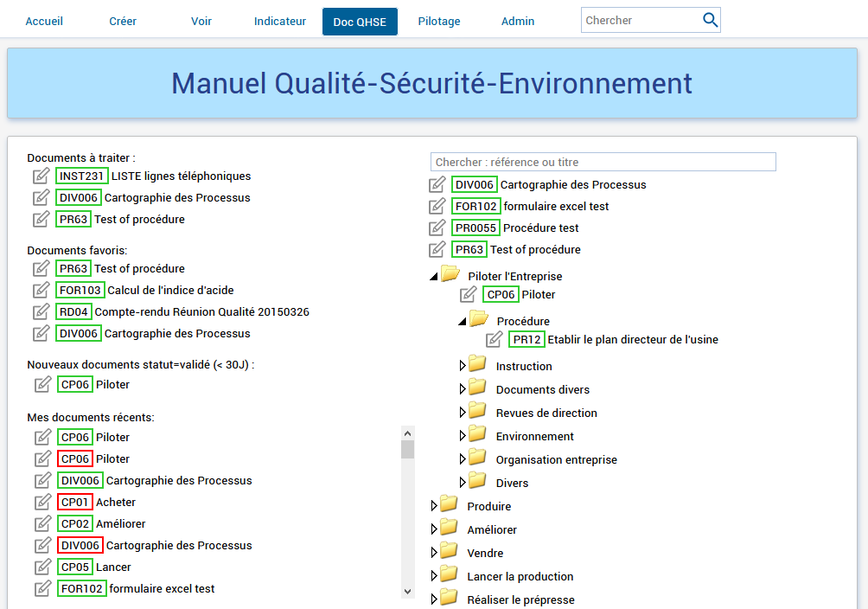Click 'Procédure test' title
This screenshot has height=609, width=868.
(x=541, y=228)
